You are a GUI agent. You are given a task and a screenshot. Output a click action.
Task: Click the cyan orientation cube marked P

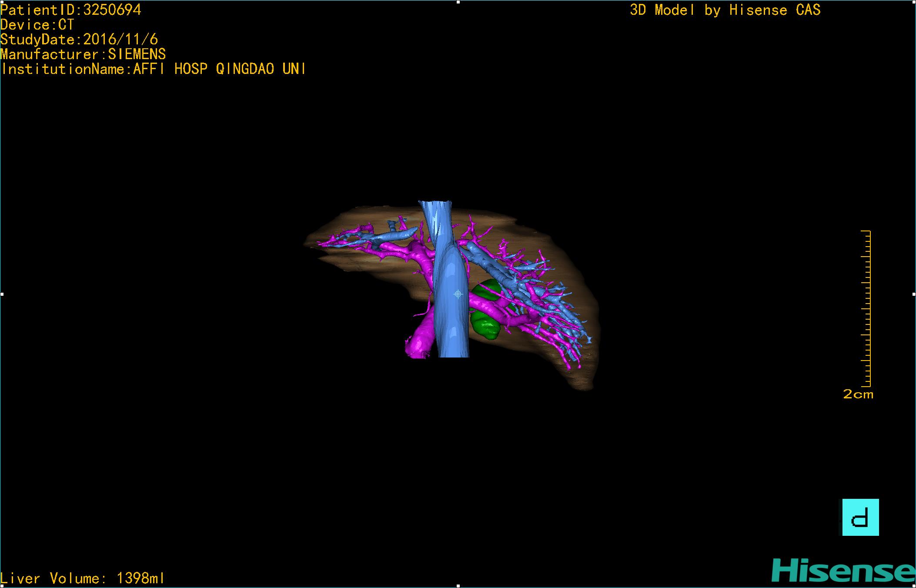860,517
